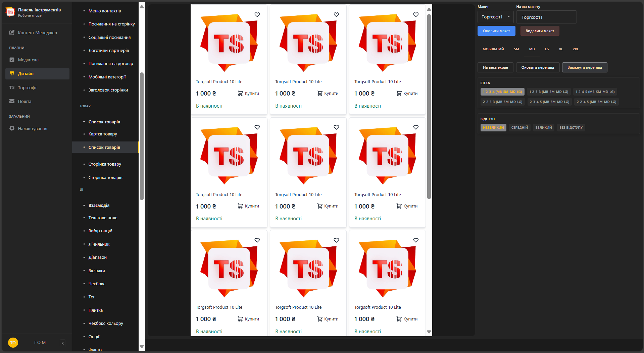This screenshot has height=353, width=644.
Task: Collapse the Список товарів tree group
Action: tap(84, 122)
